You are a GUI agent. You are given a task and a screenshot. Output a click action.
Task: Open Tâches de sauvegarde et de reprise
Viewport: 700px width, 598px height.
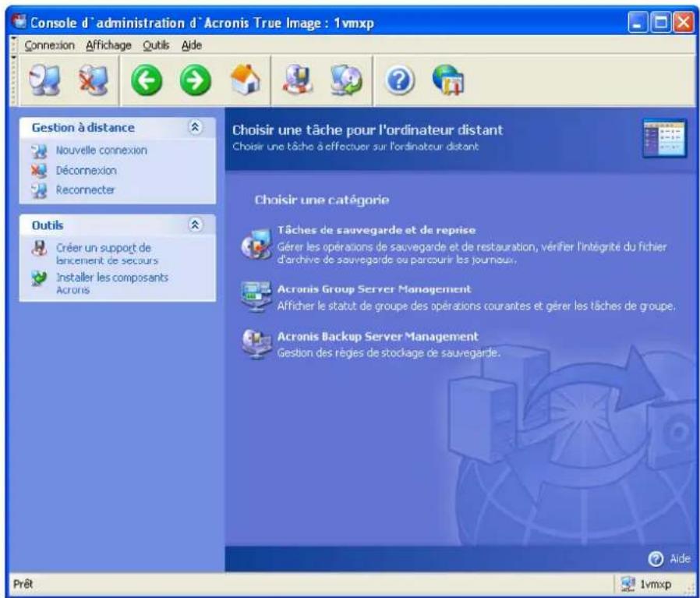[377, 231]
